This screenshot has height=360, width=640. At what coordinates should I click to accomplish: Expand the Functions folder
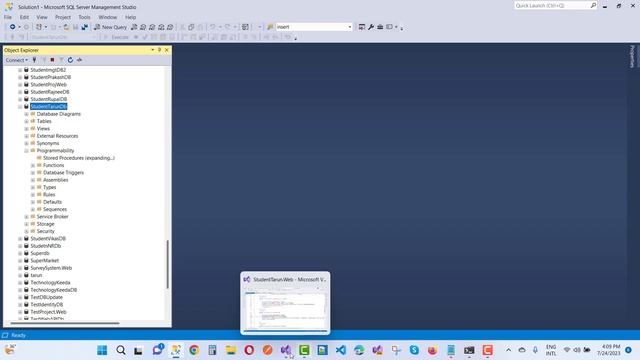pyautogui.click(x=33, y=165)
